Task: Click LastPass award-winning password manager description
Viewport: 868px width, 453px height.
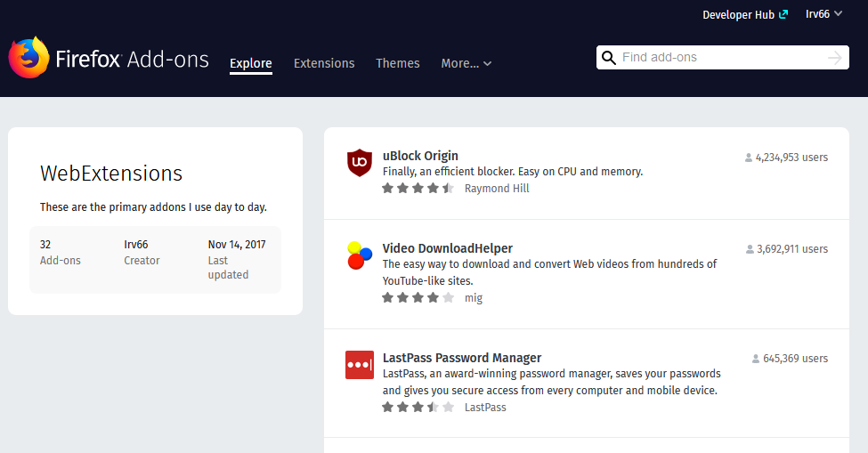Action: [551, 382]
